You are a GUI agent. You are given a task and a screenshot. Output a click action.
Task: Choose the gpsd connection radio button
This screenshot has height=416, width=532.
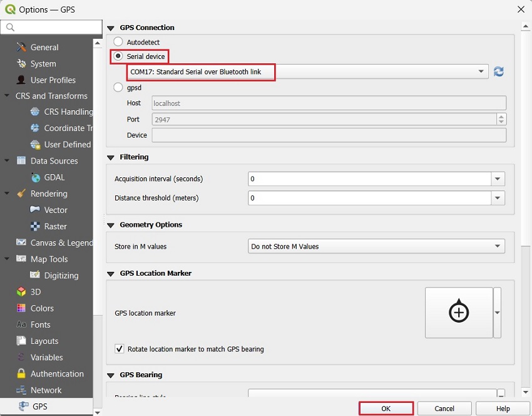pyautogui.click(x=118, y=88)
